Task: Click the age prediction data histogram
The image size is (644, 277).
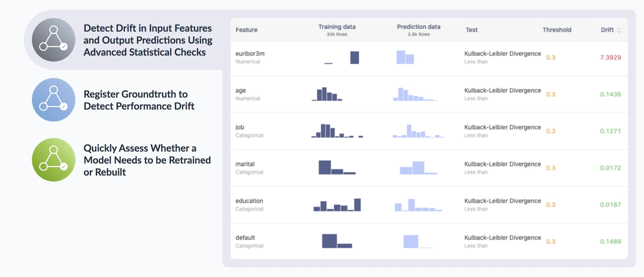Action: (416, 94)
